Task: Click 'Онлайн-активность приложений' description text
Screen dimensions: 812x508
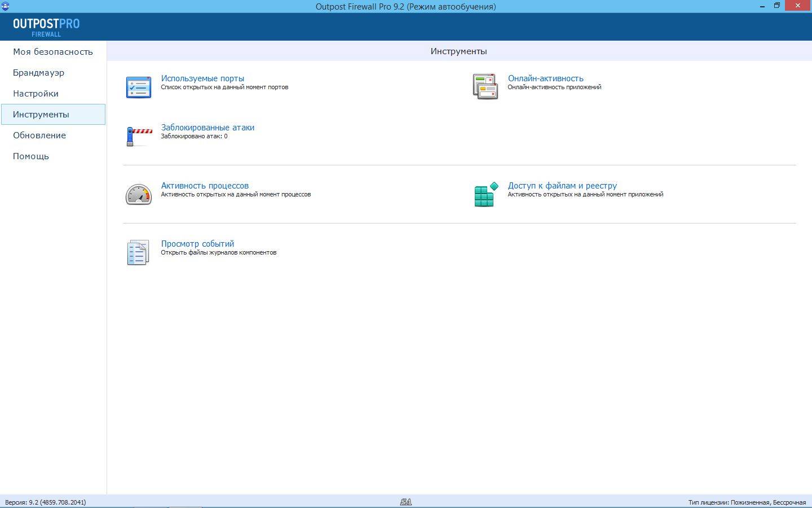Action: (x=554, y=87)
